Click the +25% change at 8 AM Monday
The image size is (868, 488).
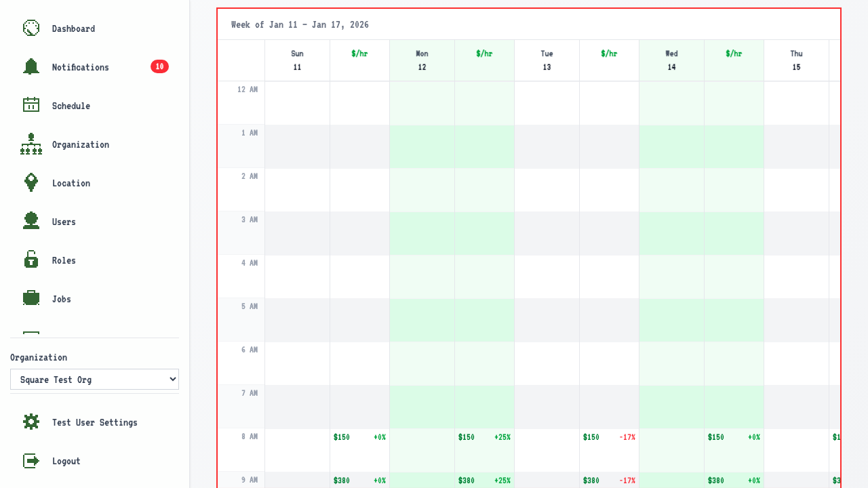point(502,437)
